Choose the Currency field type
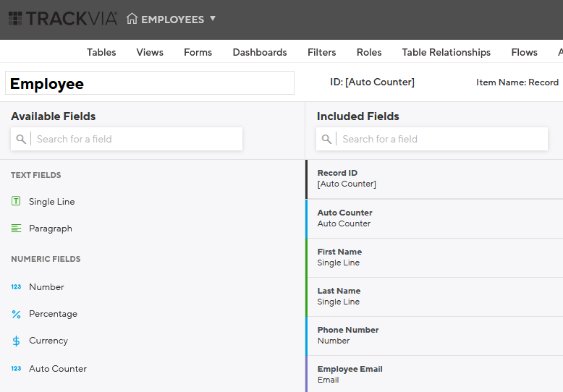Screen dimensions: 563x392 click(x=48, y=341)
